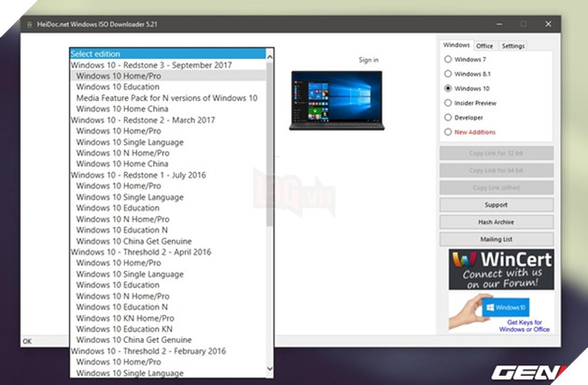This screenshot has height=385, width=588.
Task: Choose the Windows 10 radio option
Action: tap(448, 88)
